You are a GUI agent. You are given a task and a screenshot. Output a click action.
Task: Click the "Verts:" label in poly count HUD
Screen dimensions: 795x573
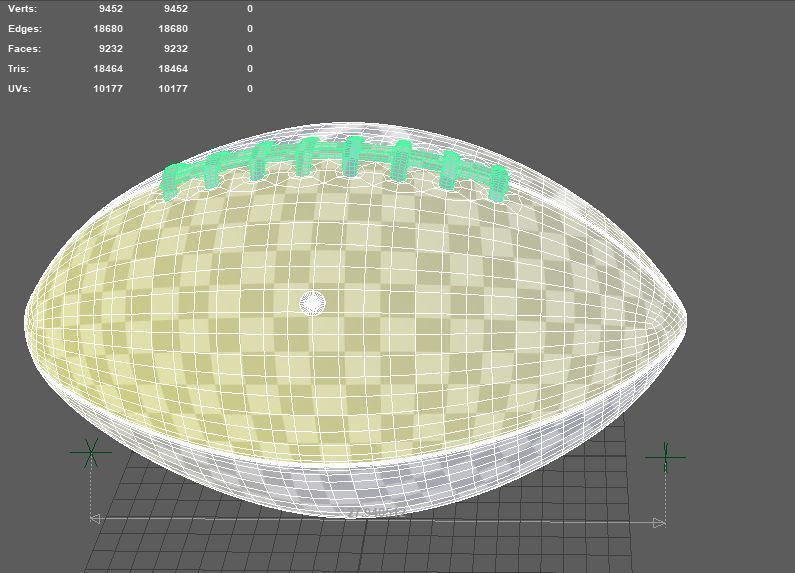[x=22, y=9]
